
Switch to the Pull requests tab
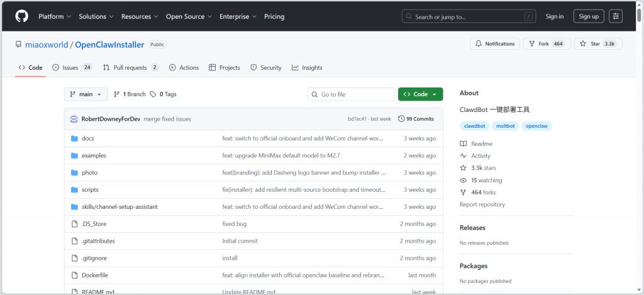coord(131,67)
